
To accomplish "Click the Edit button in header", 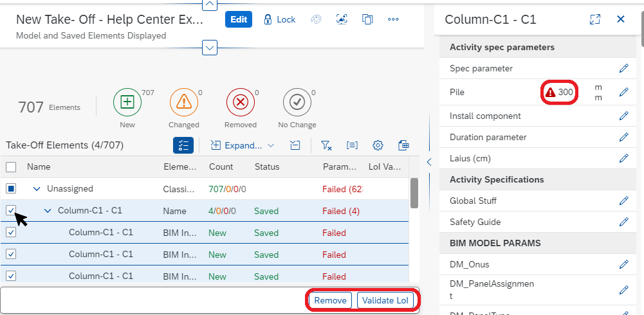I will pyautogui.click(x=238, y=19).
